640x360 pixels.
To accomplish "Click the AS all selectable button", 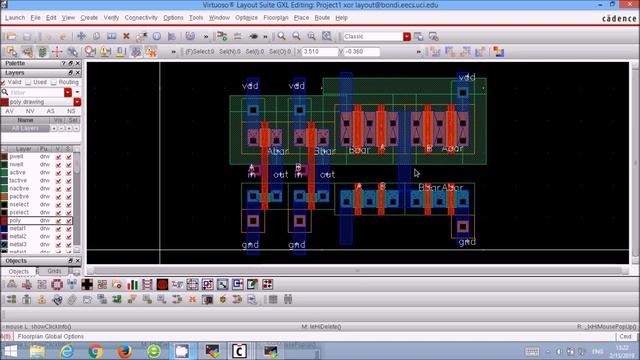I will coord(51,111).
